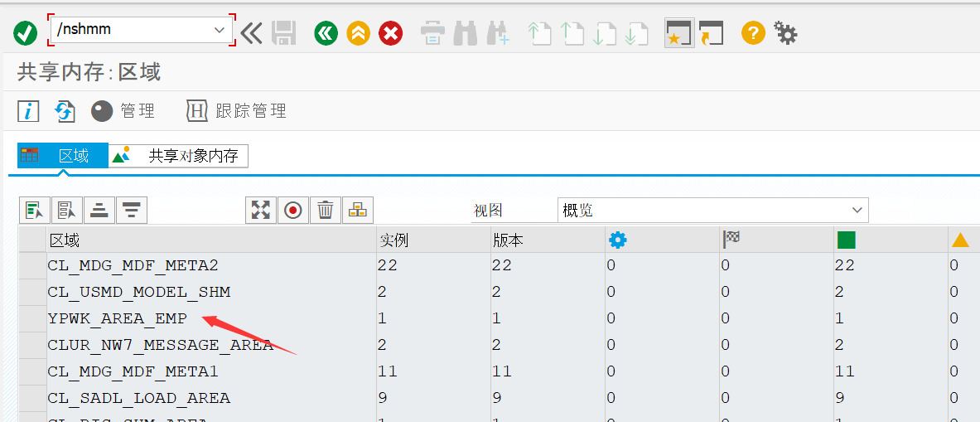Image resolution: width=980 pixels, height=422 pixels.
Task: Switch to the 区域 tab
Action: point(62,156)
